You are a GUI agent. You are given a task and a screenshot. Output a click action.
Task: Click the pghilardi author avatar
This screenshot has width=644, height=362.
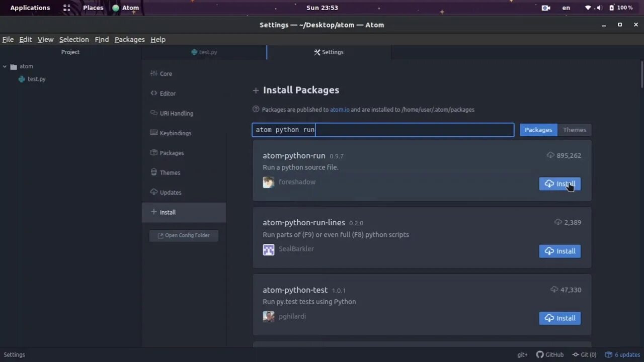point(269,316)
